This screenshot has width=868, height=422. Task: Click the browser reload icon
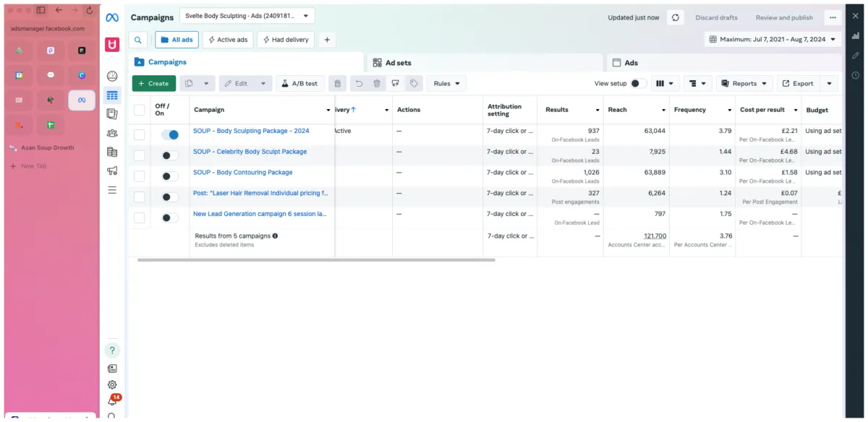[x=89, y=10]
